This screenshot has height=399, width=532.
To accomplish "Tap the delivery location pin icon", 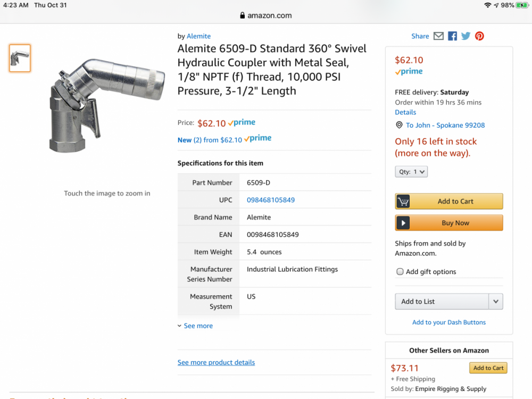I will 400,125.
